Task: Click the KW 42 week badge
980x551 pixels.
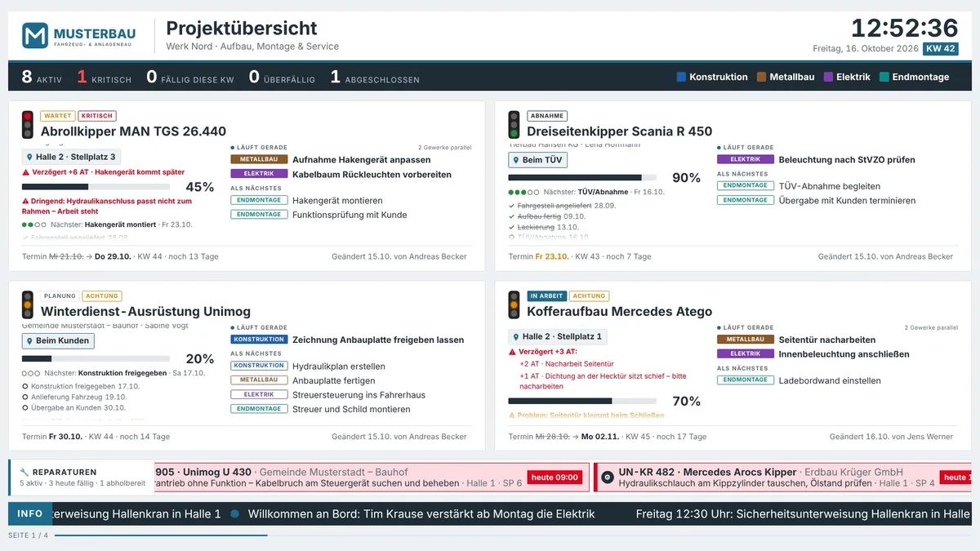Action: [941, 49]
